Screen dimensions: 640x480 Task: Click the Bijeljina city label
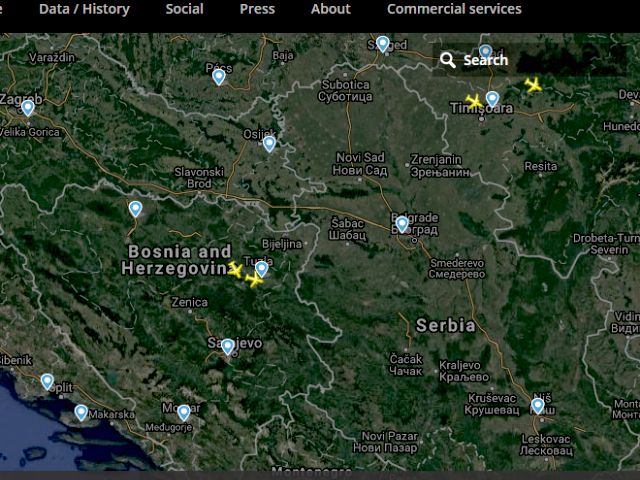coord(282,244)
